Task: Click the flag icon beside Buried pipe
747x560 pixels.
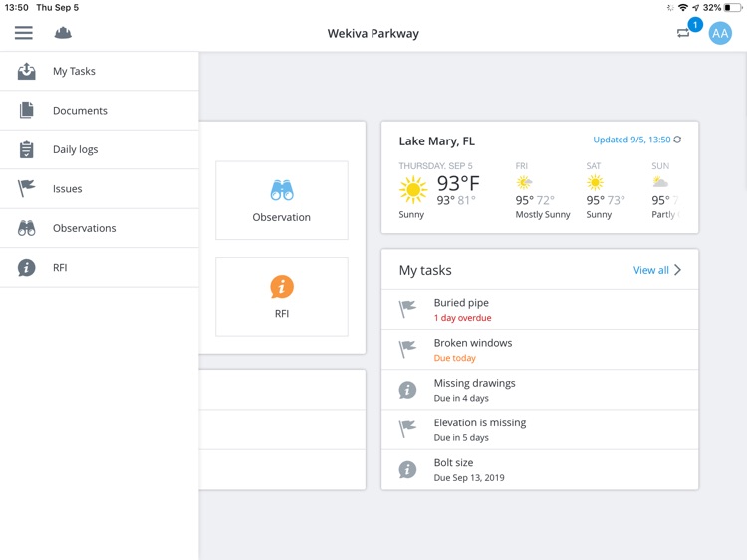Action: tap(407, 309)
